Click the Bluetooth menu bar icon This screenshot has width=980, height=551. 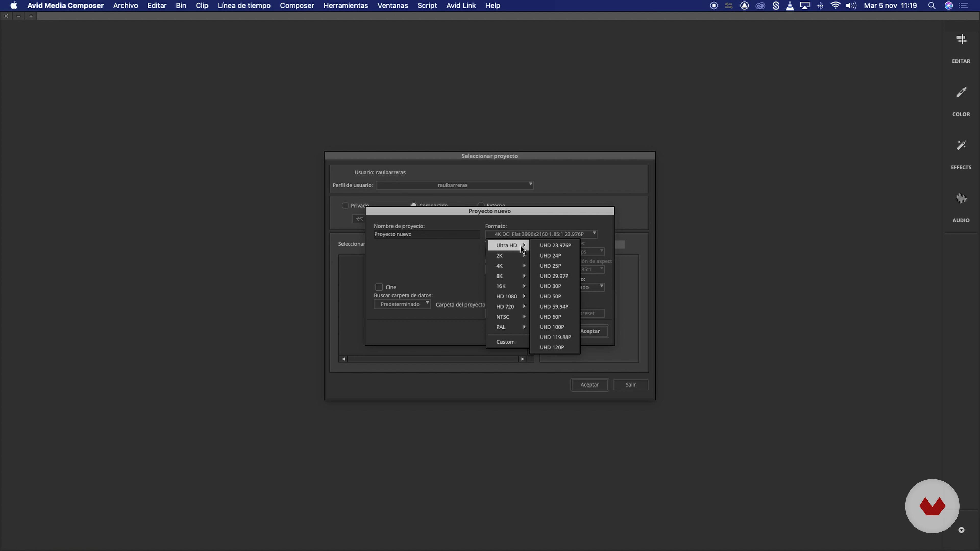(x=820, y=6)
